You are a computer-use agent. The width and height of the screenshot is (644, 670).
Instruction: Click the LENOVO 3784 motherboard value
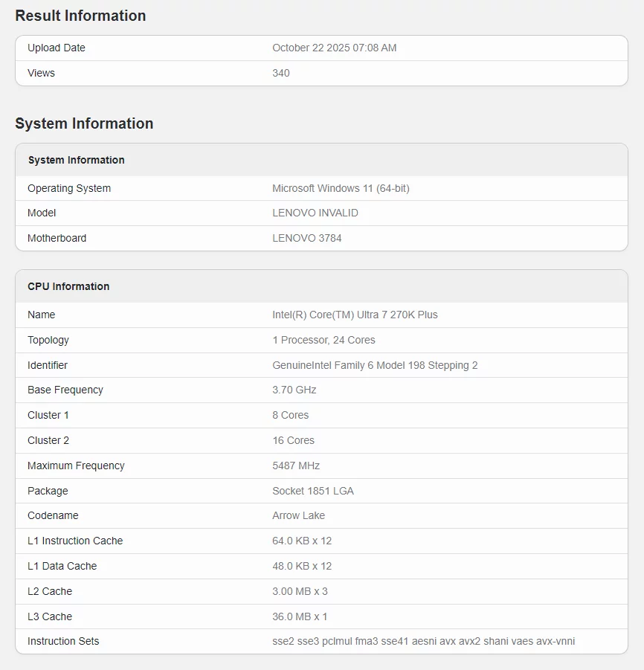tap(307, 238)
